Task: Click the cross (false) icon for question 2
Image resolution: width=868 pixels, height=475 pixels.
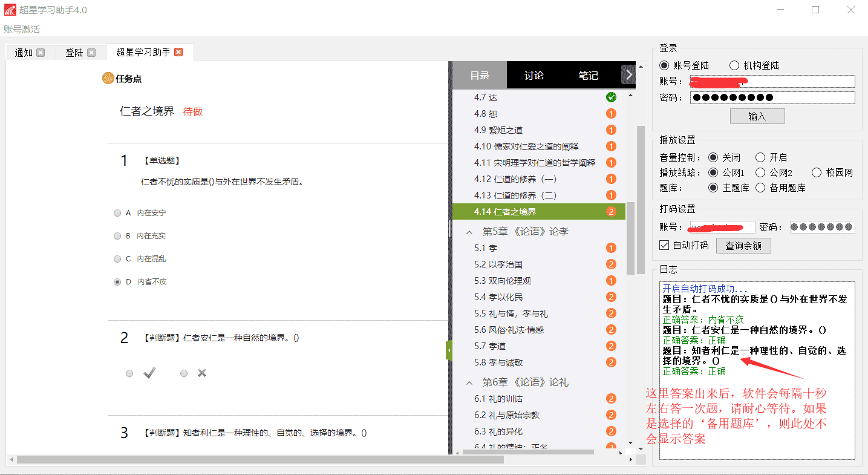Action: (202, 373)
